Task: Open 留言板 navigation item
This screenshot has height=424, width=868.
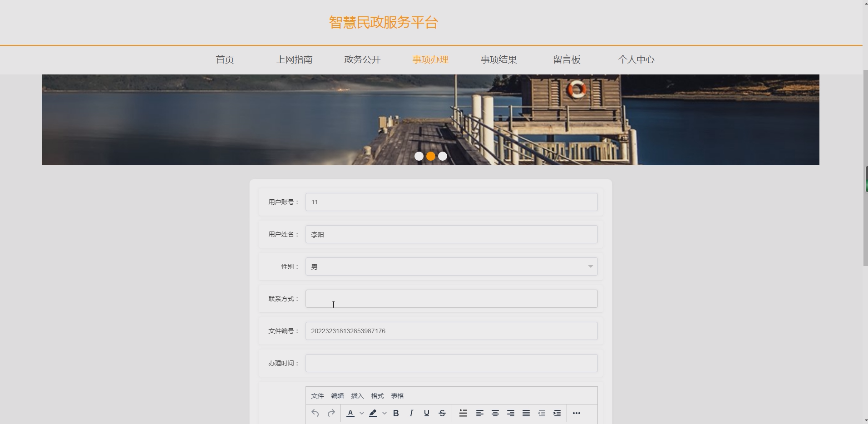Action: tap(567, 59)
